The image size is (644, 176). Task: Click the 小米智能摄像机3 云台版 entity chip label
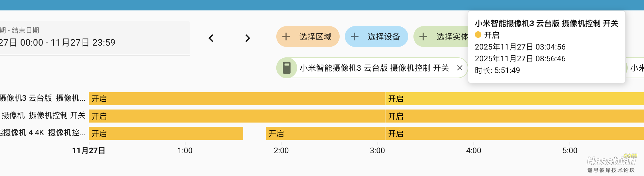point(374,68)
